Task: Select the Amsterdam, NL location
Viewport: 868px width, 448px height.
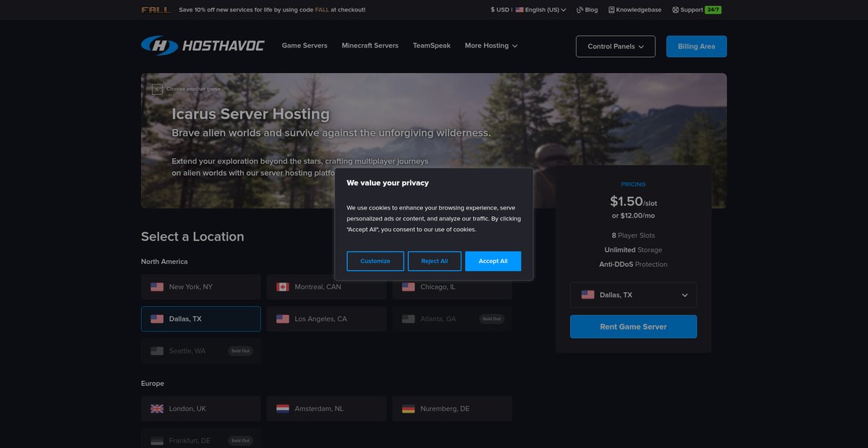Action: coord(326,408)
